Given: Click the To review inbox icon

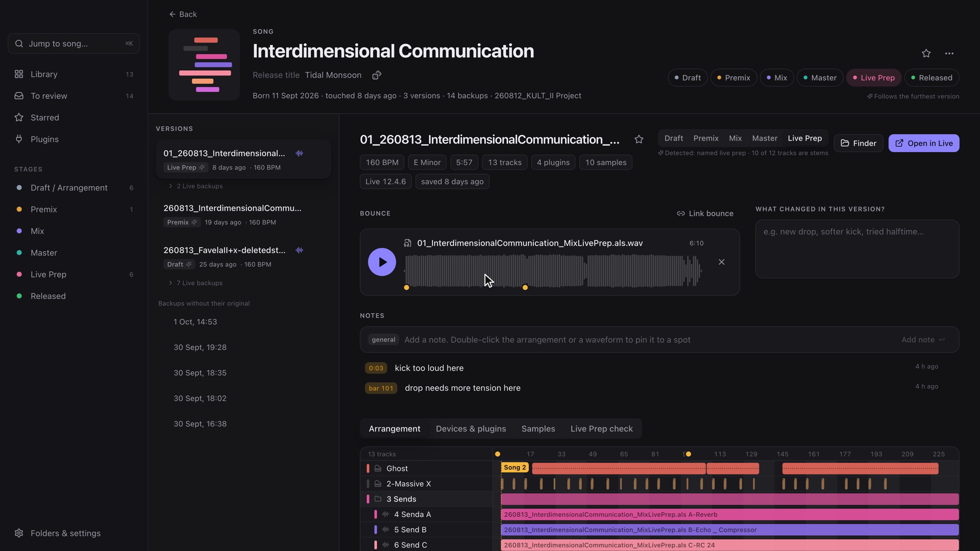Looking at the screenshot, I should 19,96.
